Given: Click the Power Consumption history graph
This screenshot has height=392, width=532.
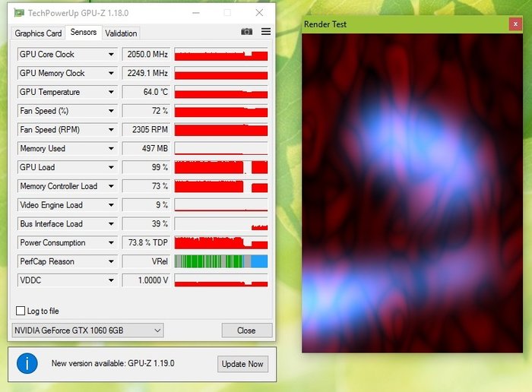Looking at the screenshot, I should [x=221, y=242].
